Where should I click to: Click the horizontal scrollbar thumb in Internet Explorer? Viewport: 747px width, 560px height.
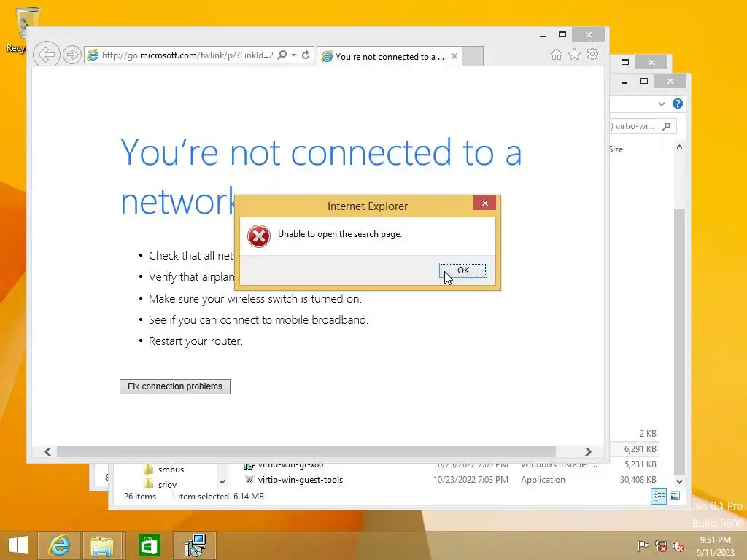coord(306,451)
